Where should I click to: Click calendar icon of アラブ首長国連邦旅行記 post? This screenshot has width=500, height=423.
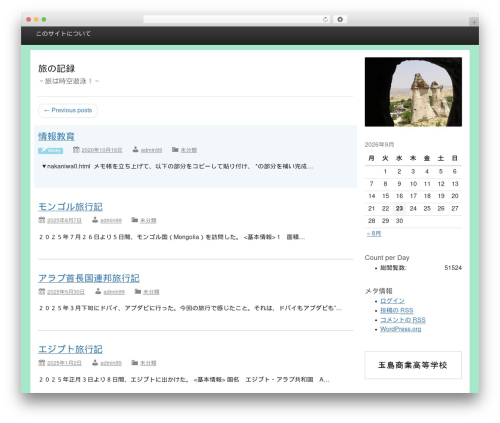[42, 291]
